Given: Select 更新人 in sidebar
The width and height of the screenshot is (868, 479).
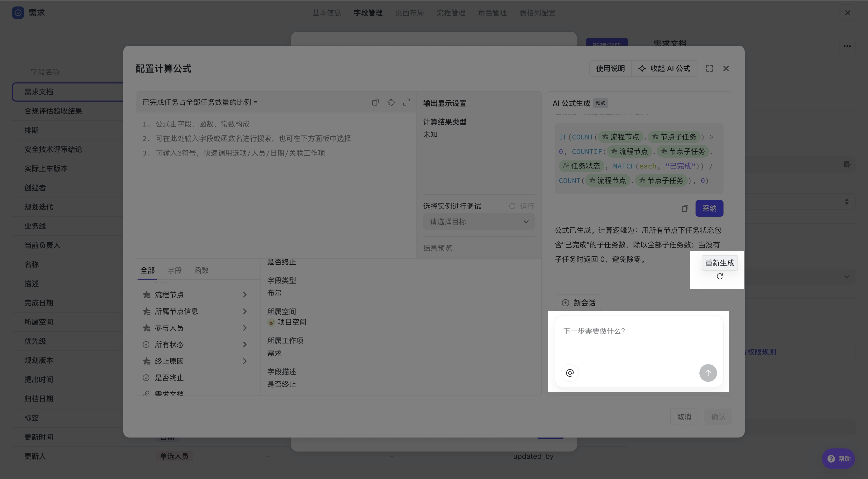Looking at the screenshot, I should point(35,456).
